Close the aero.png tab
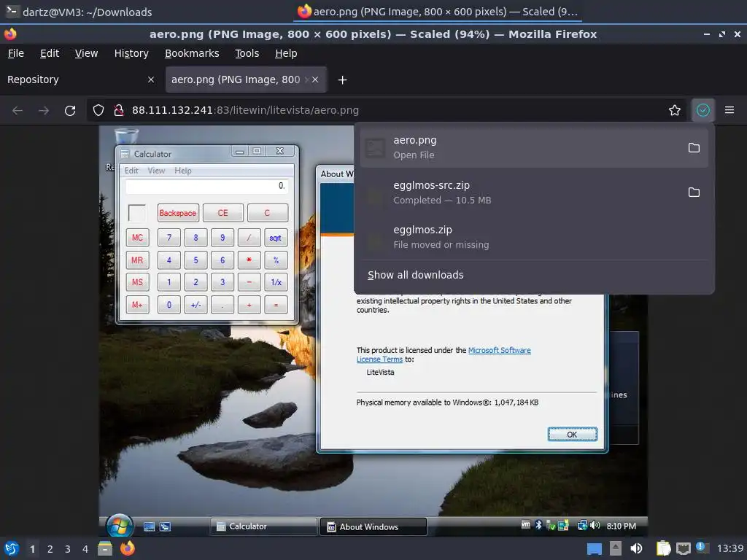Viewport: 747px width, 560px height. pyautogui.click(x=315, y=79)
